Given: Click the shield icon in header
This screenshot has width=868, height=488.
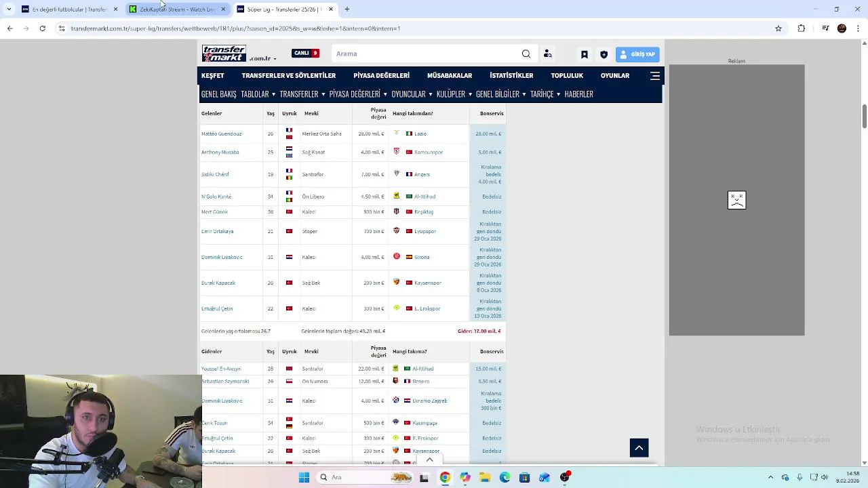Looking at the screenshot, I should tap(604, 54).
